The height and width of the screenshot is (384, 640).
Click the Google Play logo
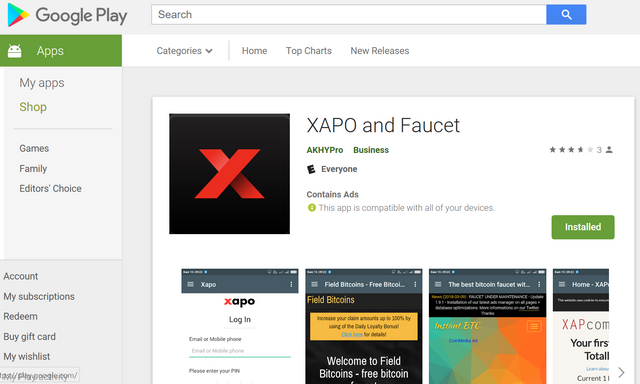67,16
